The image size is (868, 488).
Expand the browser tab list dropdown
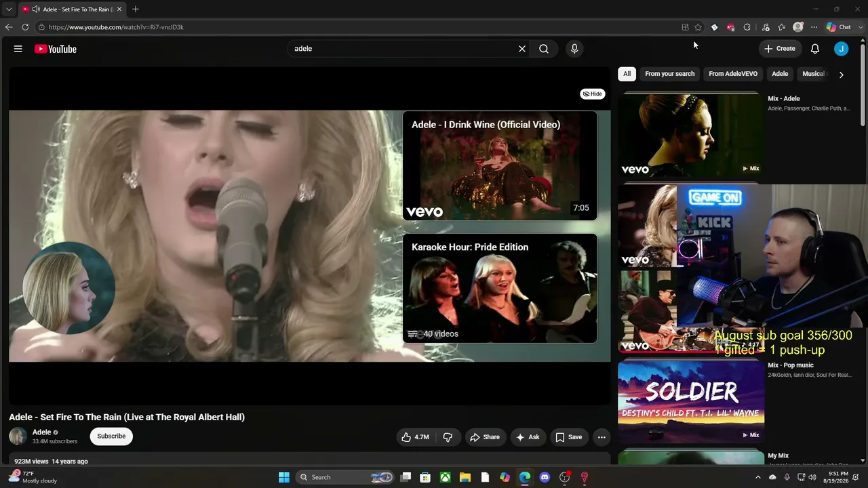pos(9,9)
